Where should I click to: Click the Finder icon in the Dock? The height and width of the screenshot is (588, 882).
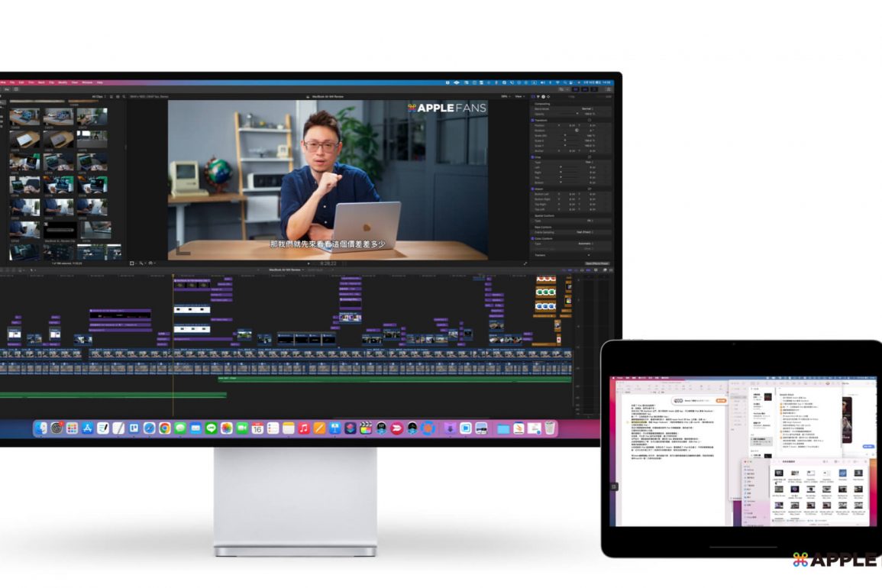click(x=41, y=428)
